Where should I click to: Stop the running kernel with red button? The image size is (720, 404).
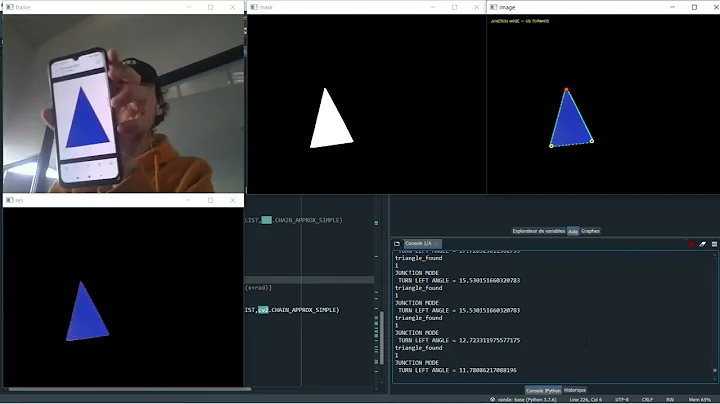692,244
